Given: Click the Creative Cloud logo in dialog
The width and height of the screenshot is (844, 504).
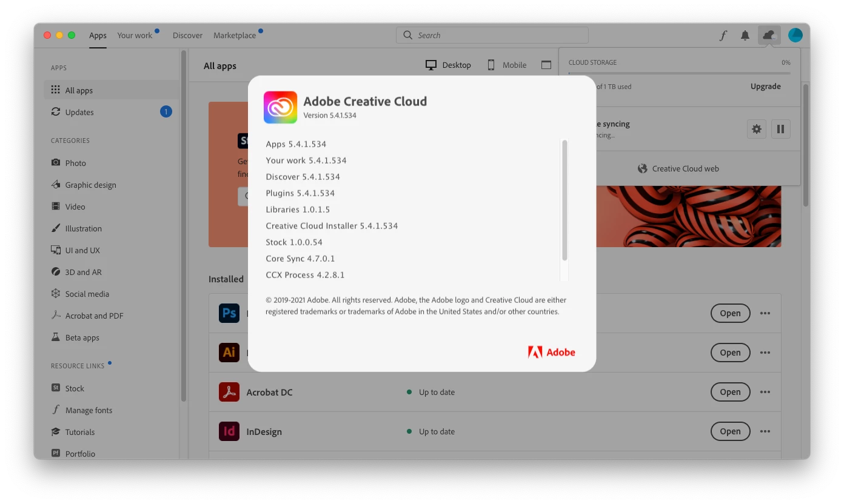Looking at the screenshot, I should pos(280,107).
